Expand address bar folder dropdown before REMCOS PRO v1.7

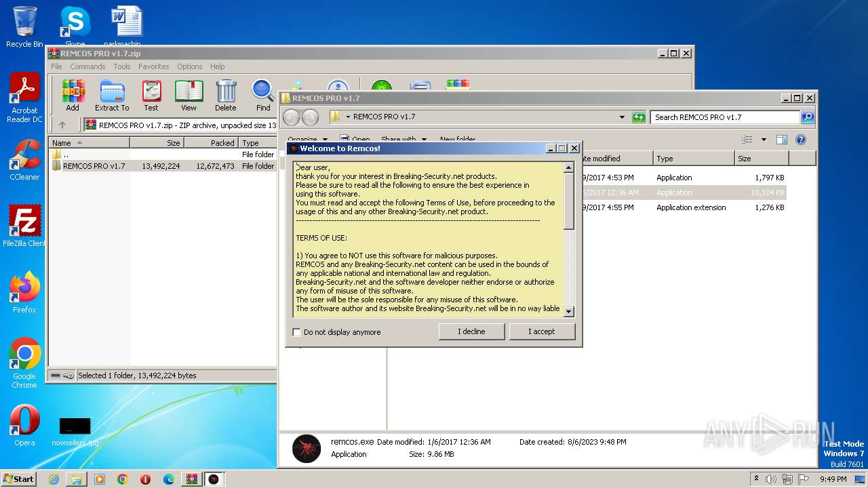[x=348, y=117]
